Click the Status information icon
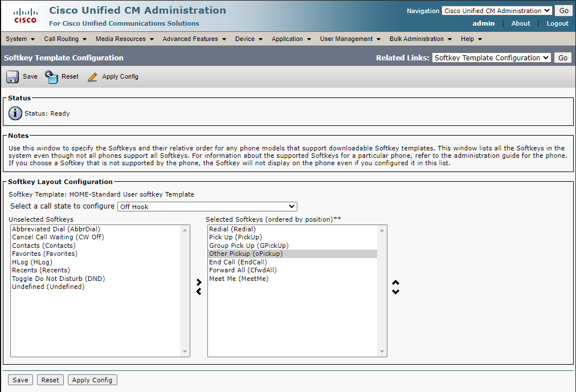This screenshot has width=576, height=392. (x=15, y=113)
